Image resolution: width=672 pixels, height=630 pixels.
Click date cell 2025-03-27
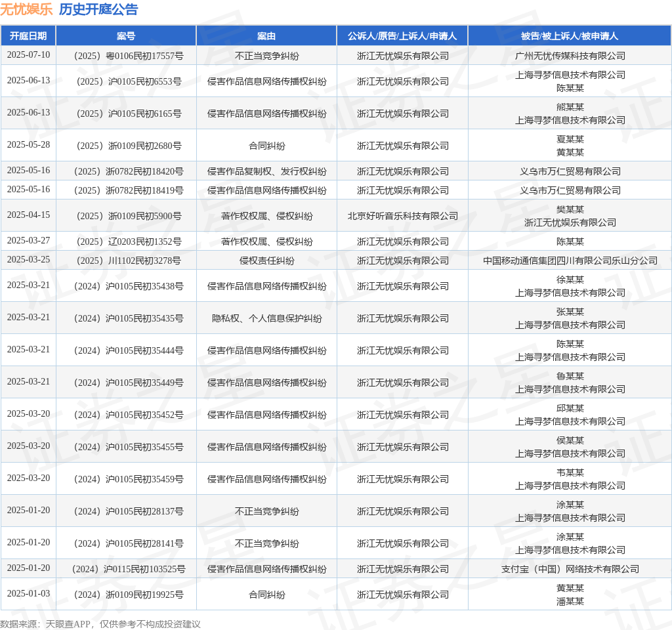click(28, 241)
